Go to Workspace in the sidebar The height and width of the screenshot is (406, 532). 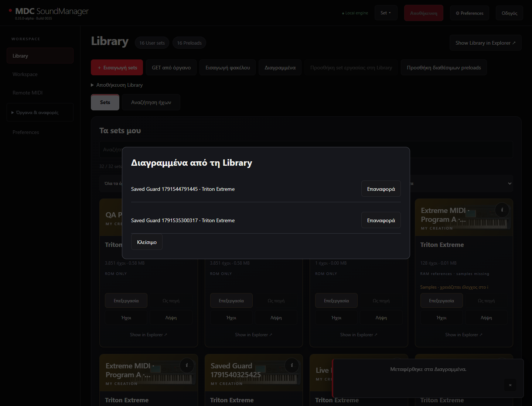[40, 74]
